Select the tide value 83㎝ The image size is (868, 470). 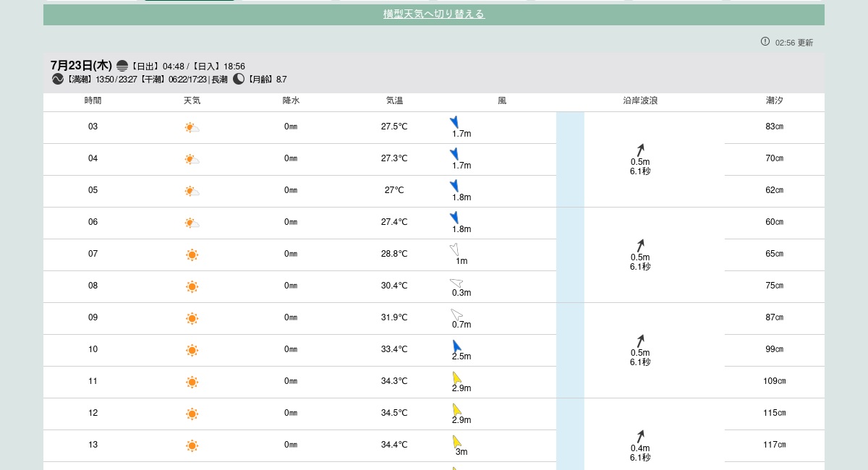point(774,127)
